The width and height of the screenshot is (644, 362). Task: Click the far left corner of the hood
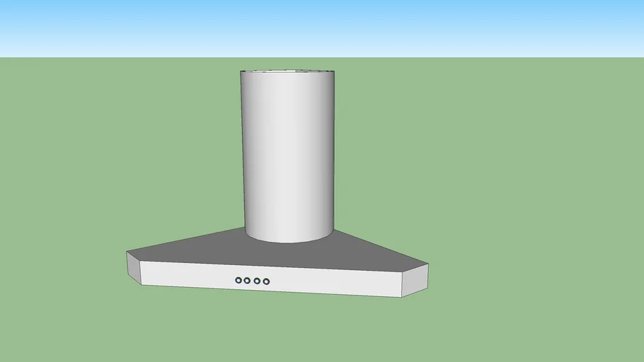click(x=128, y=253)
